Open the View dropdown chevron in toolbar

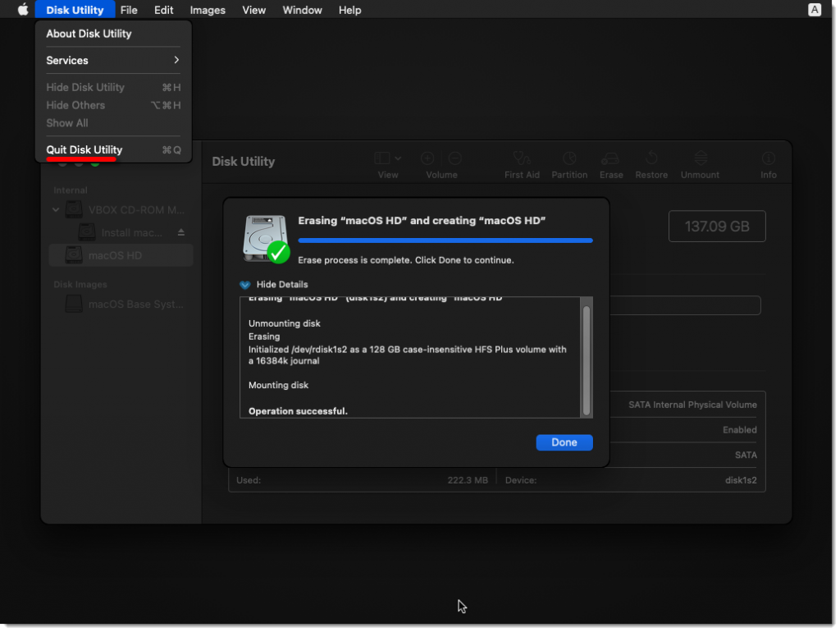[398, 158]
